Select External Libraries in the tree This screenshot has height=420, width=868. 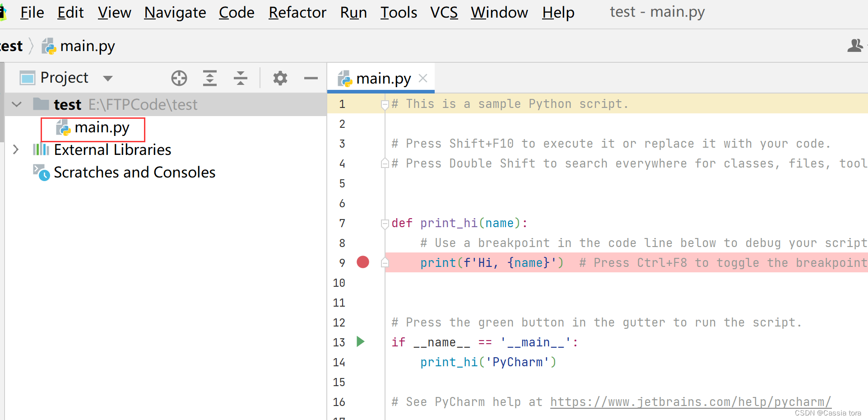click(x=112, y=150)
